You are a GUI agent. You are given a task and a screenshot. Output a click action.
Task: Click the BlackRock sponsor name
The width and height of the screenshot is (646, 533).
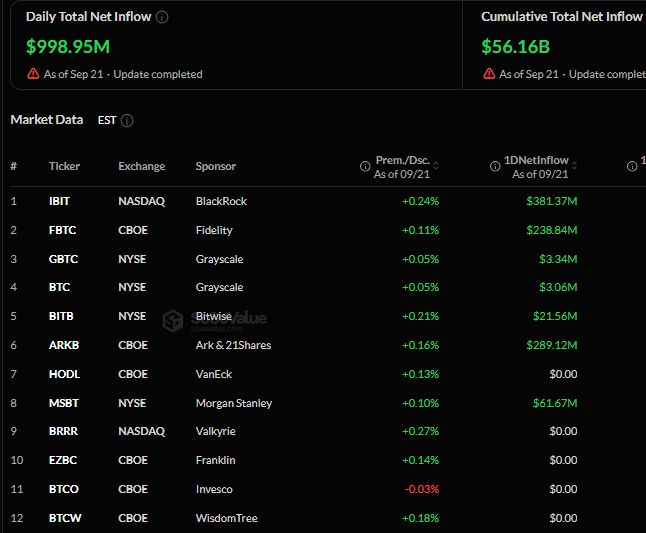[x=221, y=201]
